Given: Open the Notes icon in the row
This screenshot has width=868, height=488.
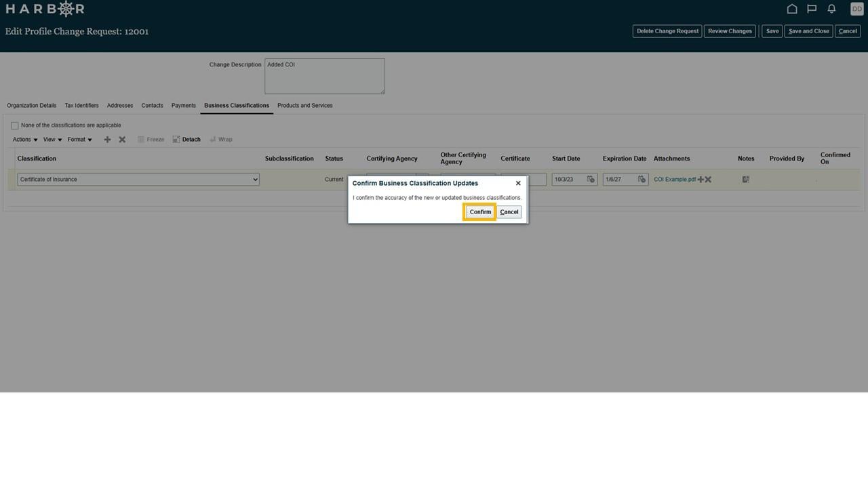Looking at the screenshot, I should [745, 180].
